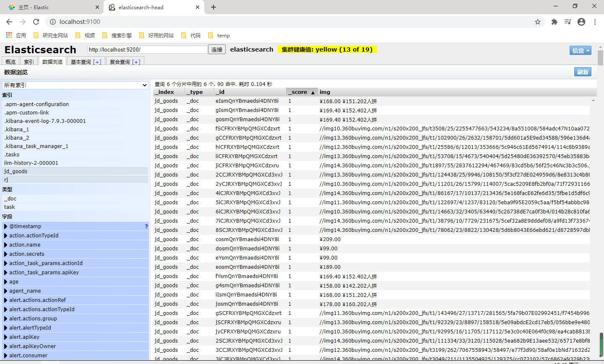Image resolution: width=604 pixels, height=364 pixels.
Task: Open the 研究生网站 bookmark folder
Action: coord(50,36)
